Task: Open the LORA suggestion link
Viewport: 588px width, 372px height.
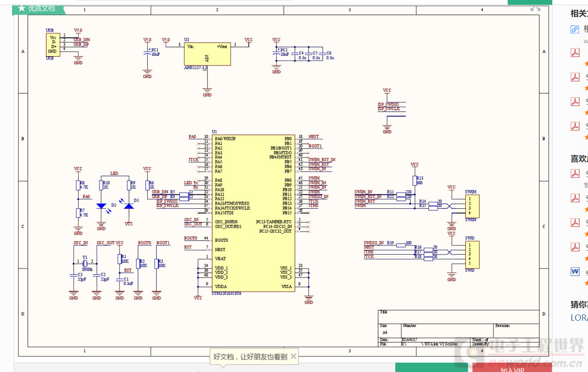Action: coord(579,318)
